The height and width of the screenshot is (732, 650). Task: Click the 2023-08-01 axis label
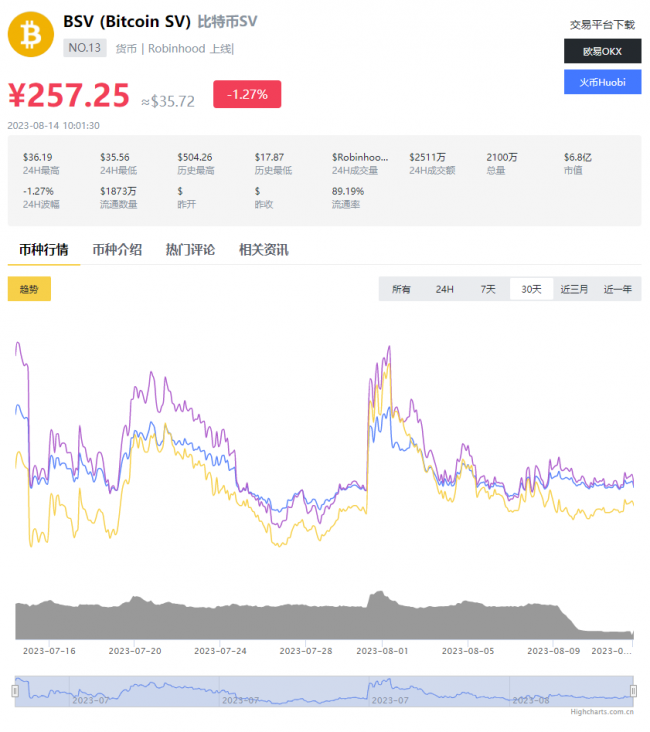(x=382, y=651)
